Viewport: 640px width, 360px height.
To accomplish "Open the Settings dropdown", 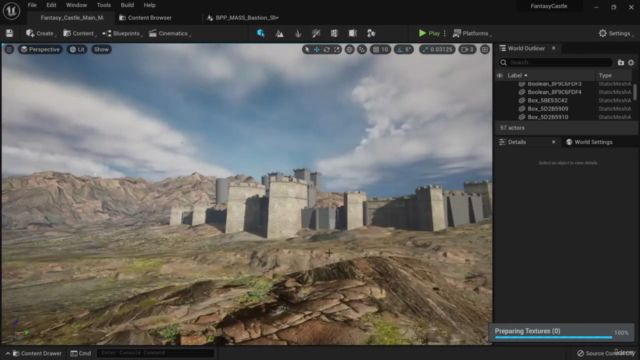I will pyautogui.click(x=616, y=33).
